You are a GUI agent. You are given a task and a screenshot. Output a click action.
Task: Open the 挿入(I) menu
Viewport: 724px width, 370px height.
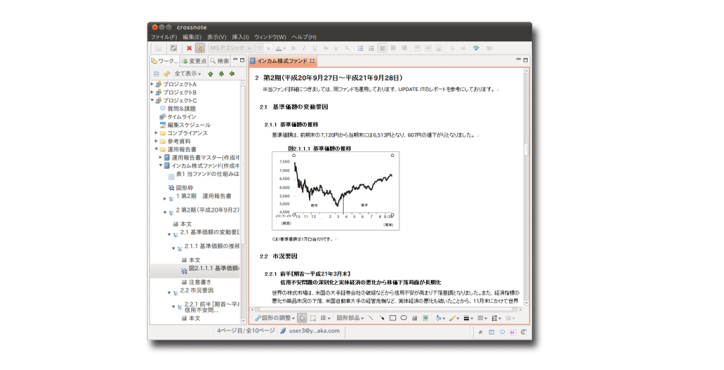[241, 37]
